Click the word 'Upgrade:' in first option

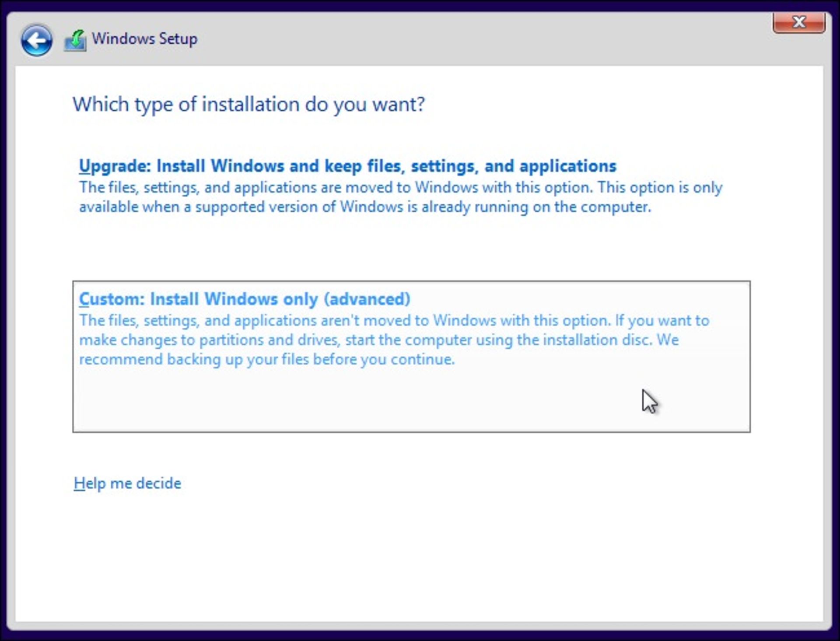pyautogui.click(x=115, y=166)
